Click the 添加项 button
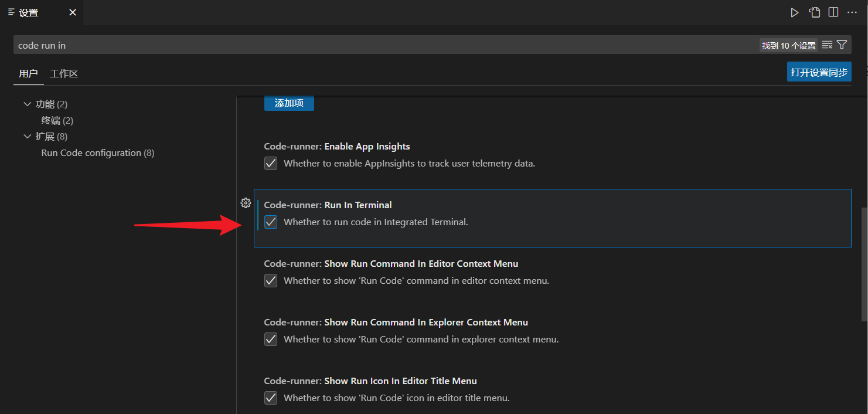The height and width of the screenshot is (414, 868). tap(289, 103)
